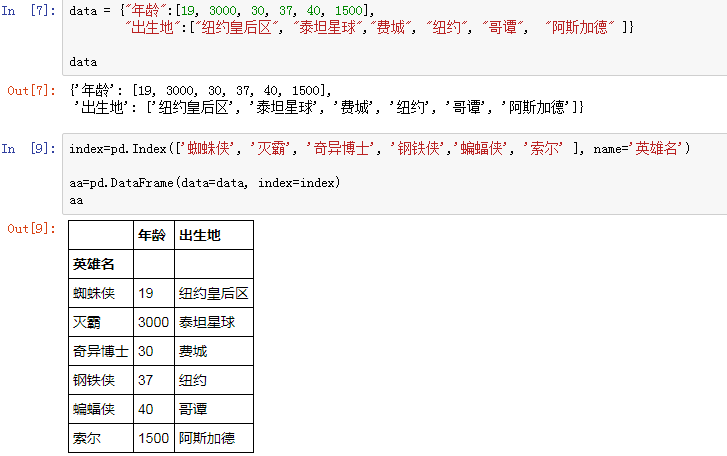727x456 pixels.
Task: Click the 泰坦星球 table cell
Action: coord(214,322)
